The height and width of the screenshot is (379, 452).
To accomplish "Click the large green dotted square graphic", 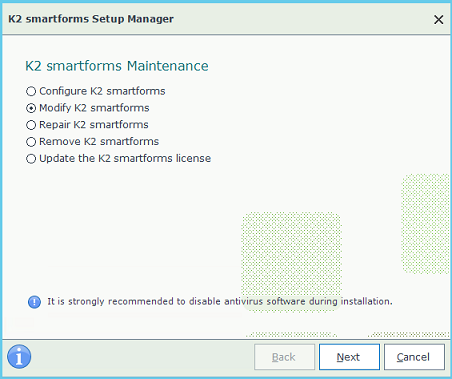I will coord(291,262).
